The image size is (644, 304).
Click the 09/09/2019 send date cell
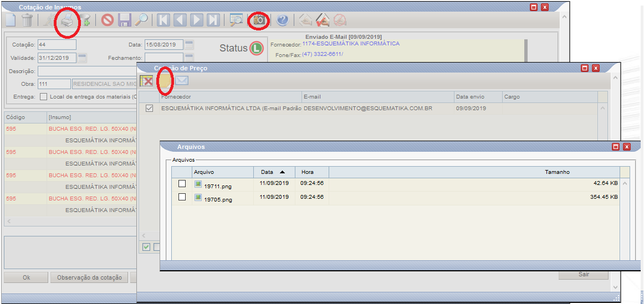(x=471, y=109)
